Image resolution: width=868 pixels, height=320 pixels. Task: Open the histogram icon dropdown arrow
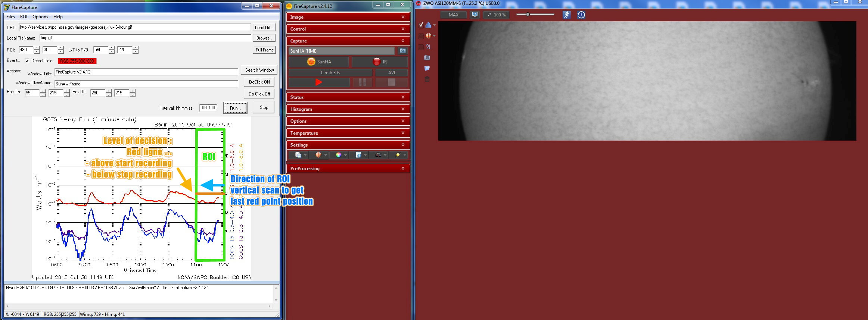434,25
